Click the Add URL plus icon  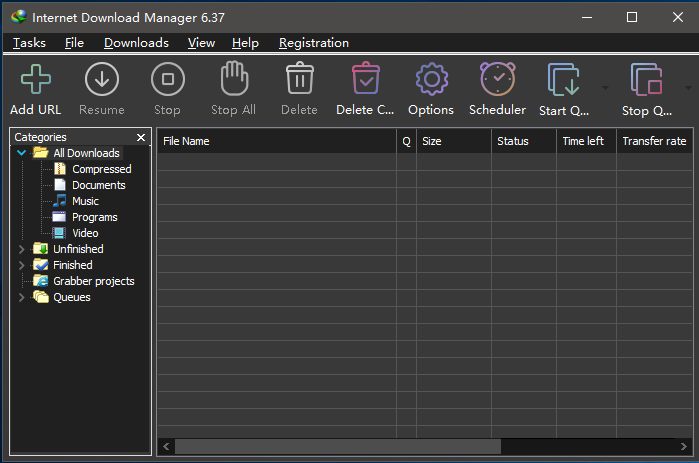(x=36, y=79)
